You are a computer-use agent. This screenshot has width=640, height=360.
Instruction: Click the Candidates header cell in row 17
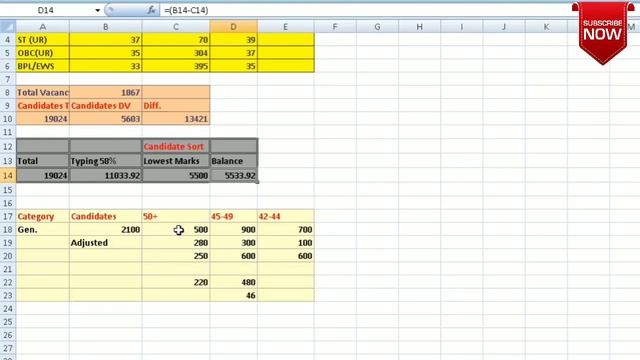106,216
